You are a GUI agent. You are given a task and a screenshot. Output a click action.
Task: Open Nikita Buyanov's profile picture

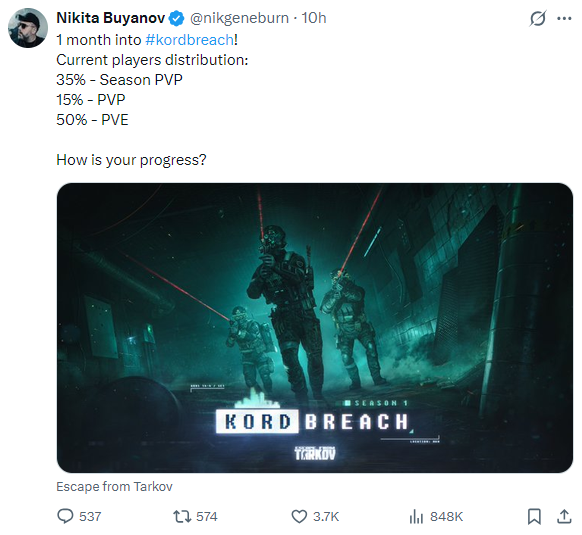(28, 28)
